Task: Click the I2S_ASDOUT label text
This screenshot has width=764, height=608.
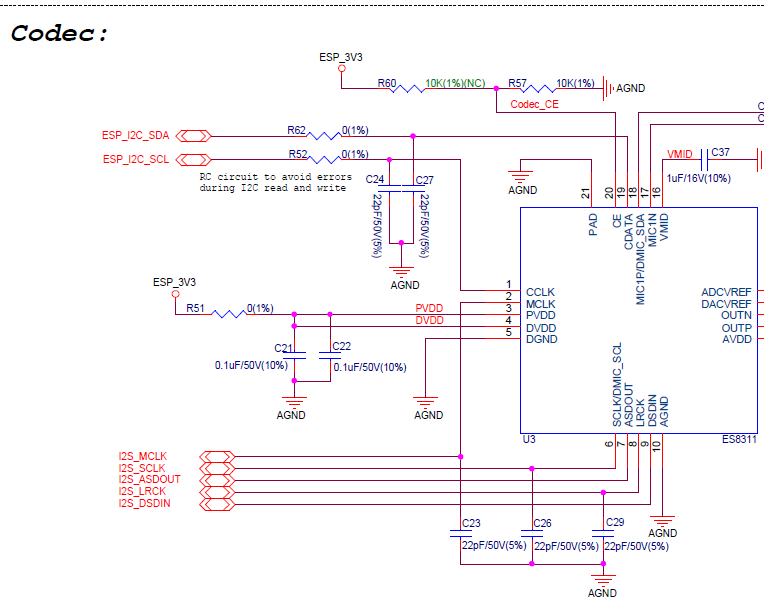Action: coord(149,479)
